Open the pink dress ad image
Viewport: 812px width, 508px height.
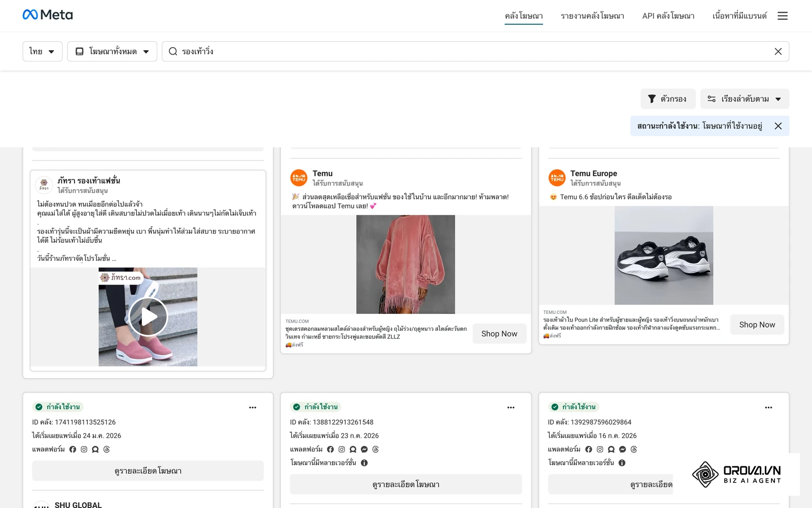click(x=405, y=264)
